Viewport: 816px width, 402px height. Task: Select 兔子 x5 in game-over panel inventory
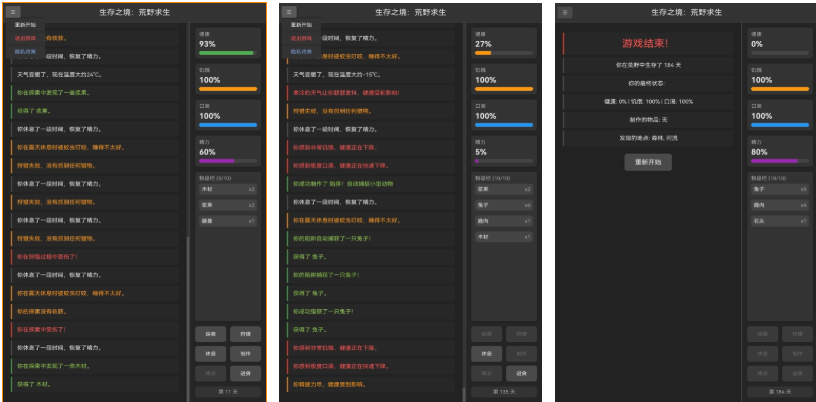tap(780, 189)
